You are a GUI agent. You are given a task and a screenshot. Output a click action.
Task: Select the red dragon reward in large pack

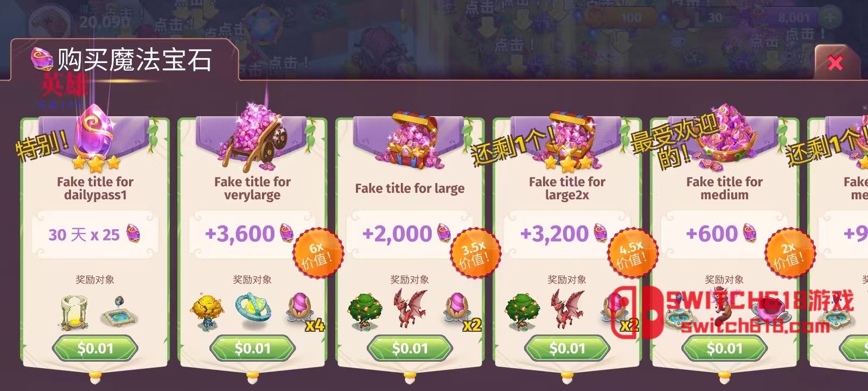(x=410, y=308)
